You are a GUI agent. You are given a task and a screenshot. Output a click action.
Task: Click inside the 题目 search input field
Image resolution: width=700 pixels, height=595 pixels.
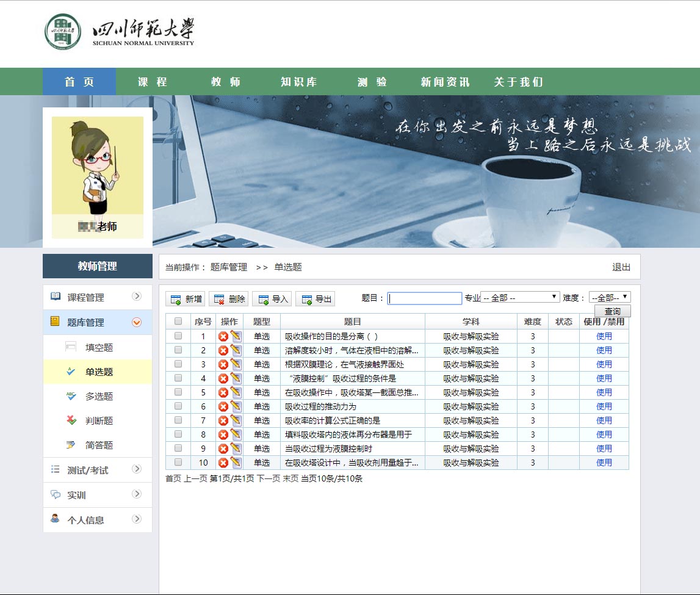[425, 297]
